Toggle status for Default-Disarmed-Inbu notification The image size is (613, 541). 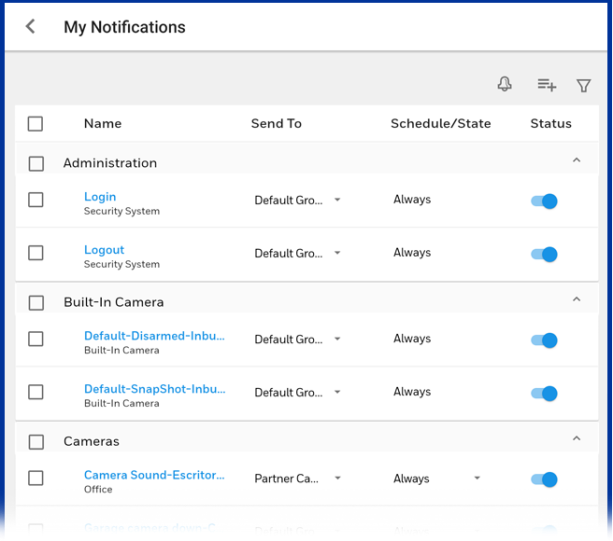point(544,340)
